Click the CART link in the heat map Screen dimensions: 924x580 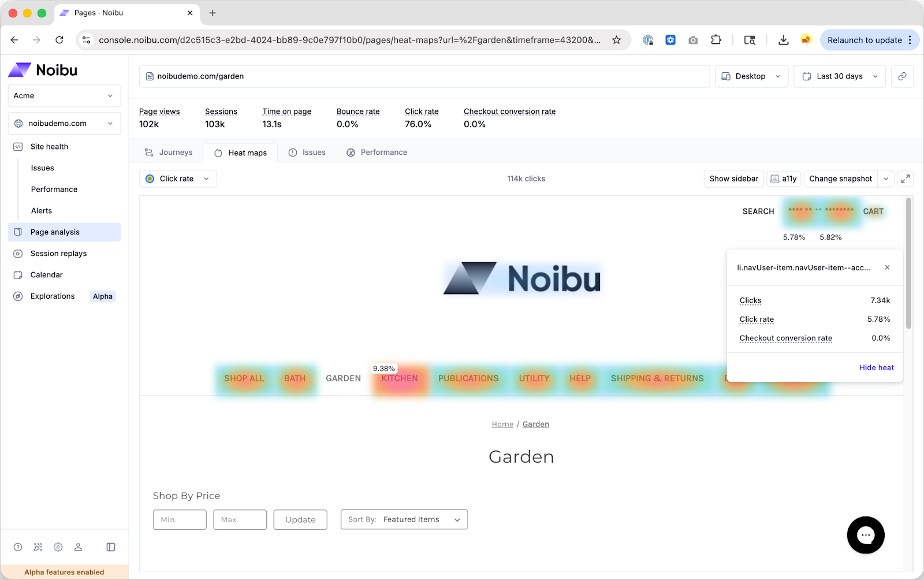coord(873,211)
